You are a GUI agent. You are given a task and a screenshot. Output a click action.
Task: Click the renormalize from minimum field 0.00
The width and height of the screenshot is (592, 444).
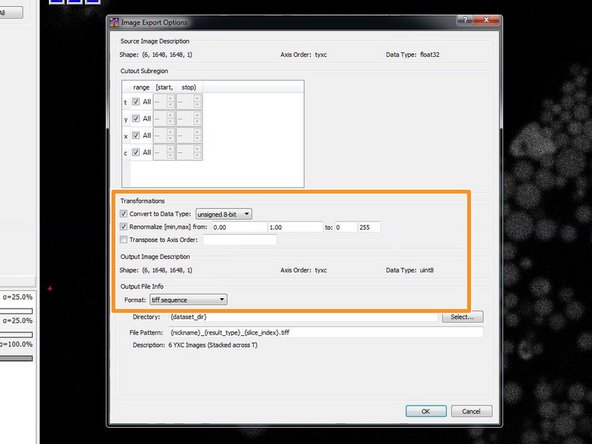point(239,227)
